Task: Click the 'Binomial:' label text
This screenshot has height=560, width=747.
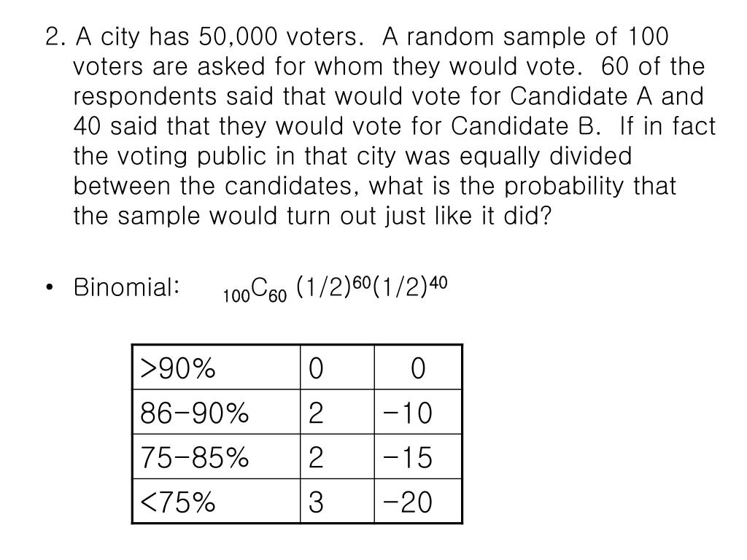Action: coord(126,287)
